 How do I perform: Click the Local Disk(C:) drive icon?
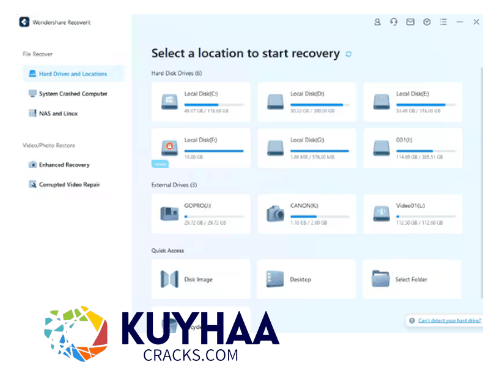pos(169,101)
